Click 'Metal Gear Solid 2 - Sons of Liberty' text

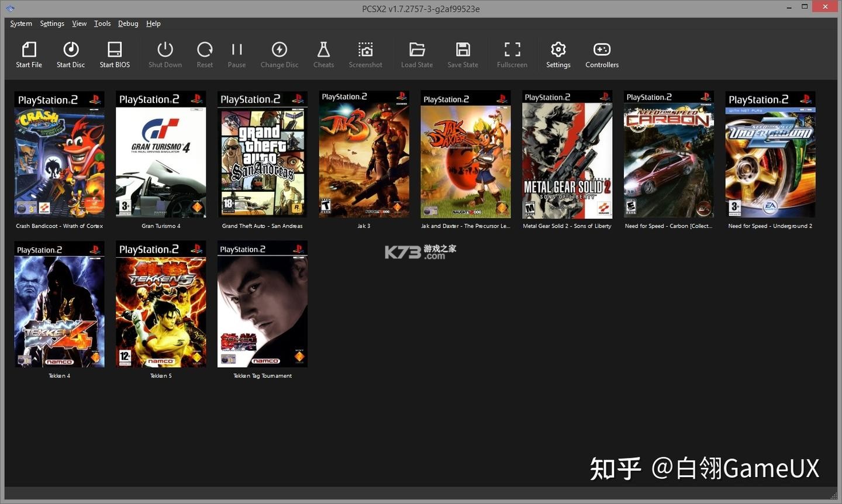(x=567, y=226)
